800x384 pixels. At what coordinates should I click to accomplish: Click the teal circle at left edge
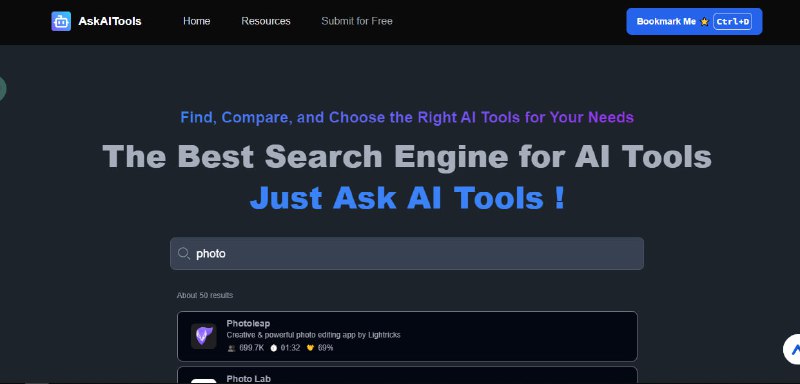(x=2, y=88)
